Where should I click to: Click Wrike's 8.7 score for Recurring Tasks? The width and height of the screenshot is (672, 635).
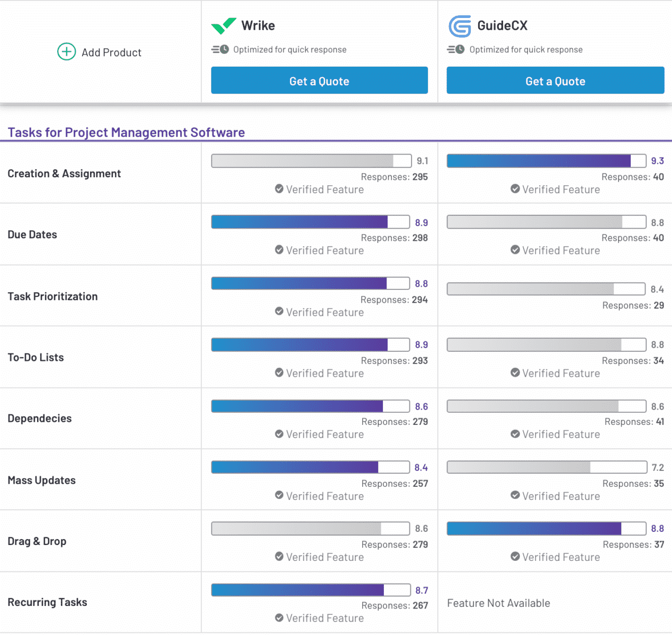pos(422,590)
